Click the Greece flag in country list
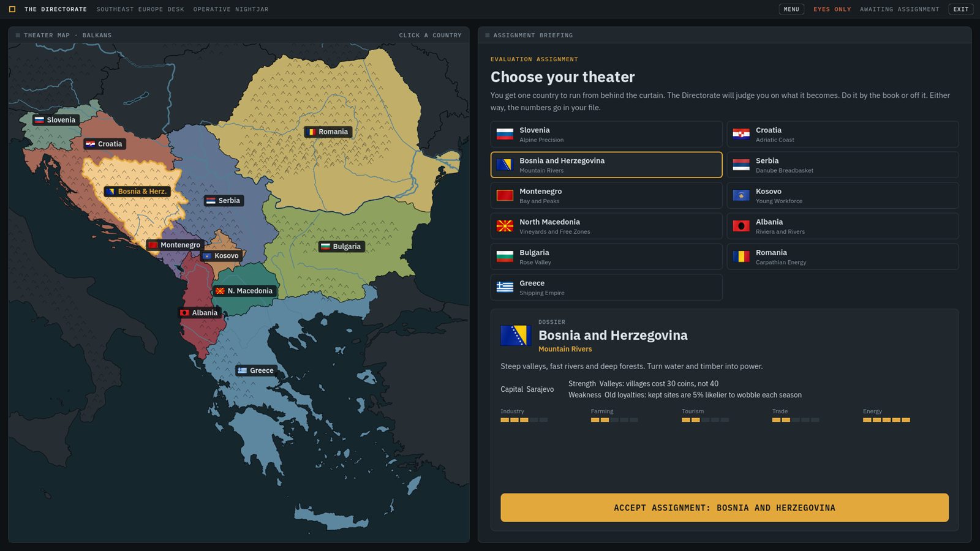The width and height of the screenshot is (980, 551). 505,287
